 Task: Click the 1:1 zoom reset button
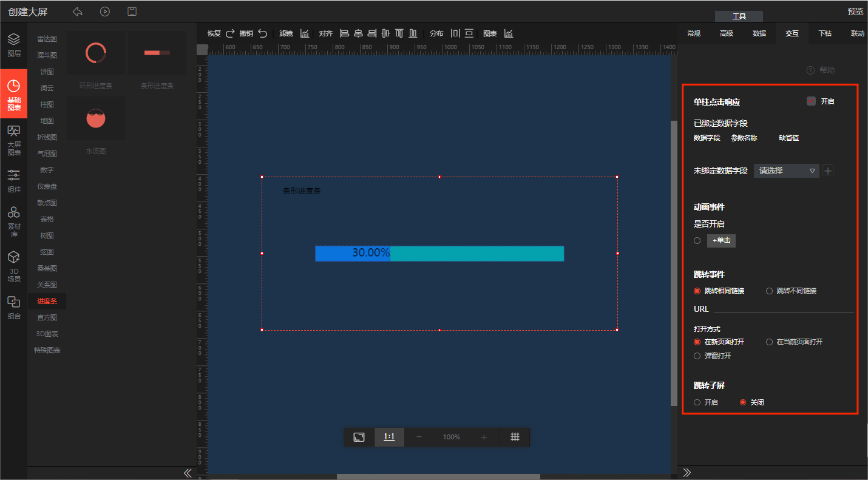[390, 437]
